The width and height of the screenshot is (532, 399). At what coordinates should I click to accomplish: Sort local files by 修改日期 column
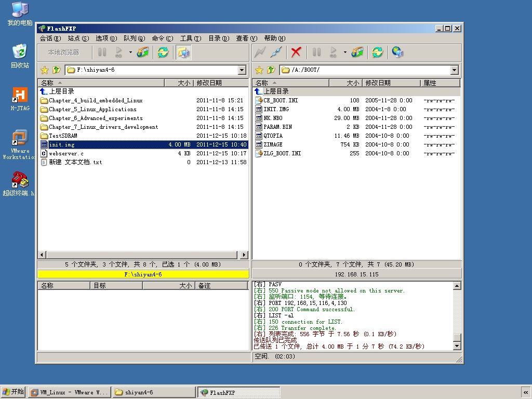click(221, 83)
